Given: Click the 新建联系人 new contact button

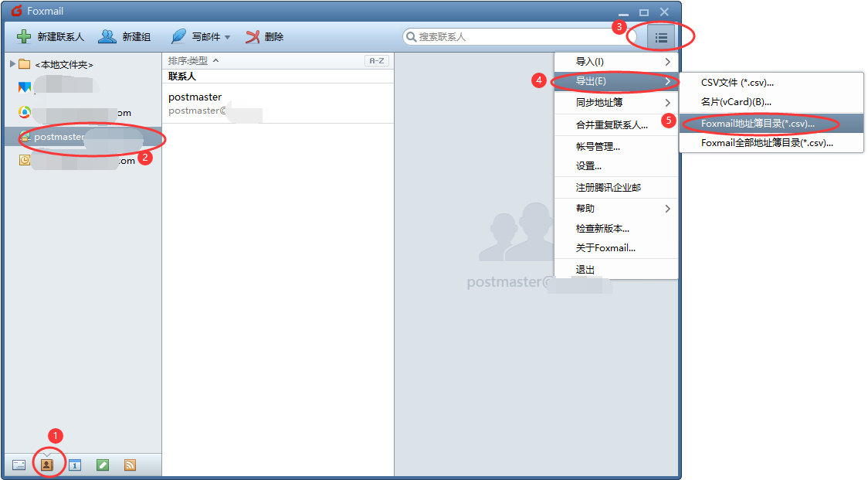Looking at the screenshot, I should coord(51,36).
